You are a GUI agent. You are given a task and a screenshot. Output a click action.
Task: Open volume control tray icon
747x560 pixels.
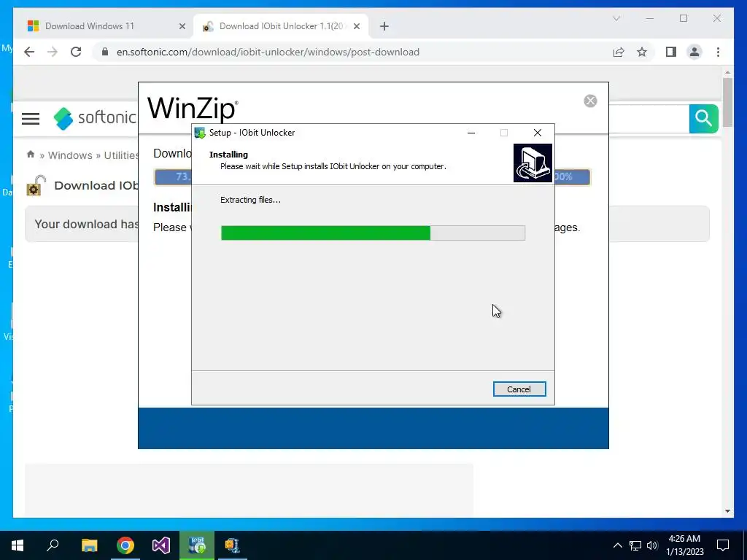pos(652,545)
